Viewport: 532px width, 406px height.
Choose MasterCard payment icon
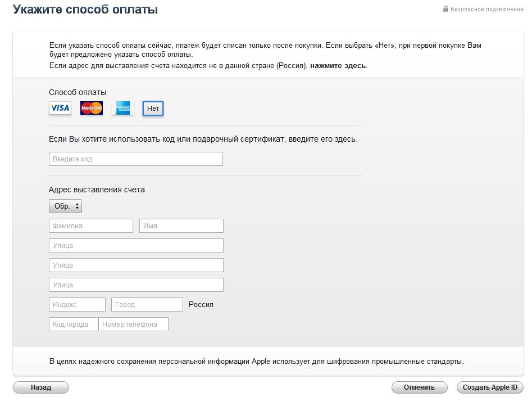click(x=92, y=108)
